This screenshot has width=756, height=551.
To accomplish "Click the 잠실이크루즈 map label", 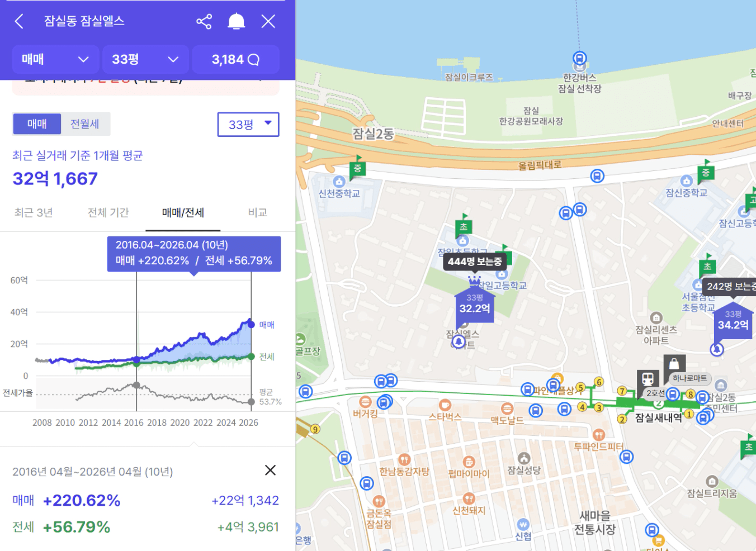I will coord(469,77).
